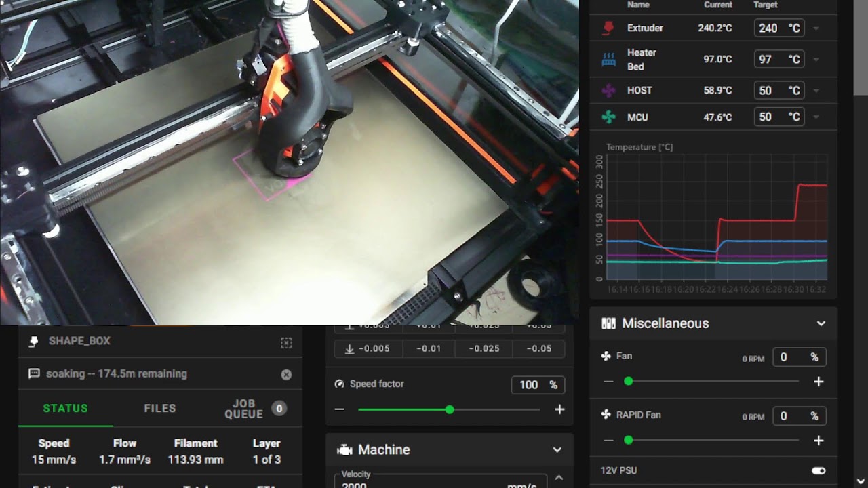868x488 pixels.
Task: Click the Machine panel engine icon
Action: click(344, 449)
